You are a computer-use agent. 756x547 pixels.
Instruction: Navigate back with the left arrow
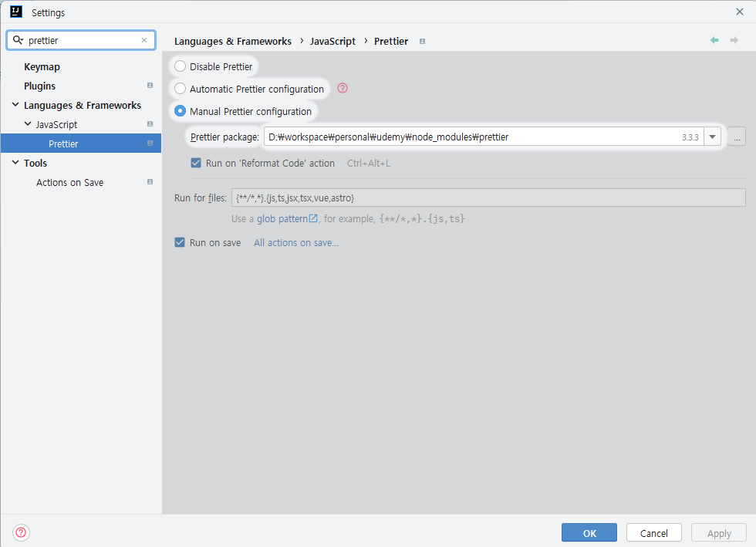tap(714, 40)
